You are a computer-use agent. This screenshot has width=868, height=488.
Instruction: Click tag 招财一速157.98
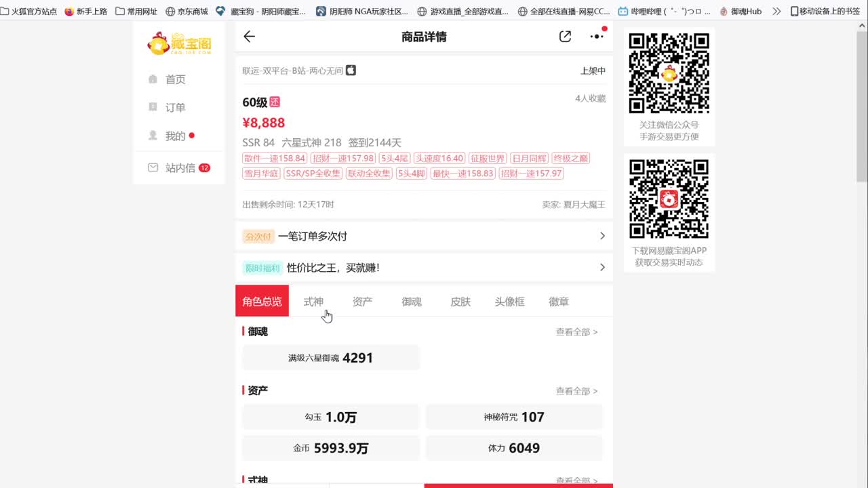[x=343, y=159]
